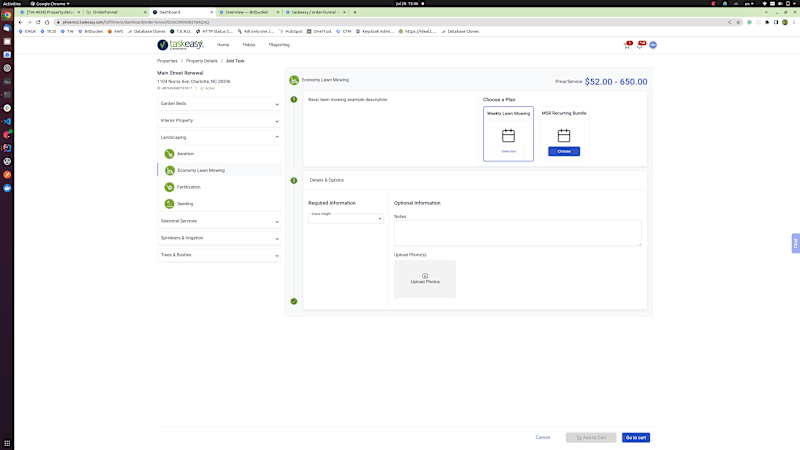800x450 pixels.
Task: Click inside the Notes text area
Action: click(517, 233)
